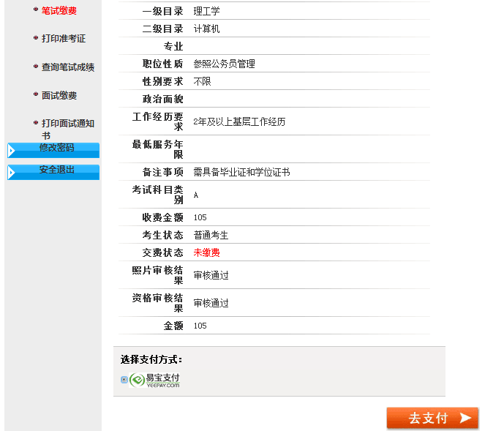Click the bullet icon beside 查询笔试成绩
Viewport: 504px width, 431px height.
pos(35,66)
